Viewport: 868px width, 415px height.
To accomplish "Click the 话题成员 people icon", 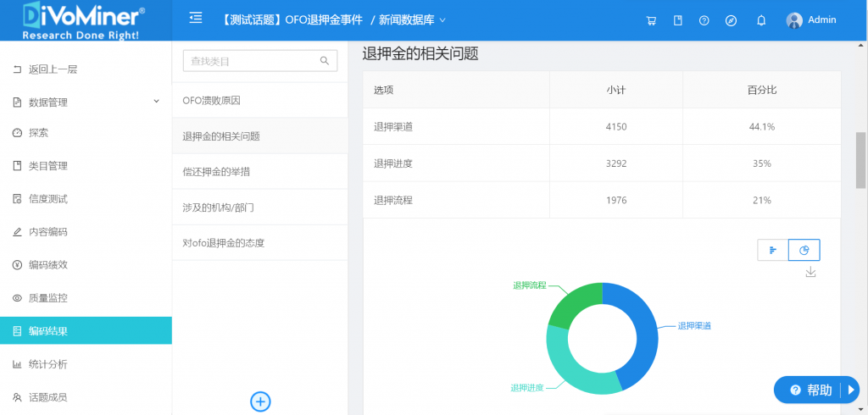I will tap(17, 397).
